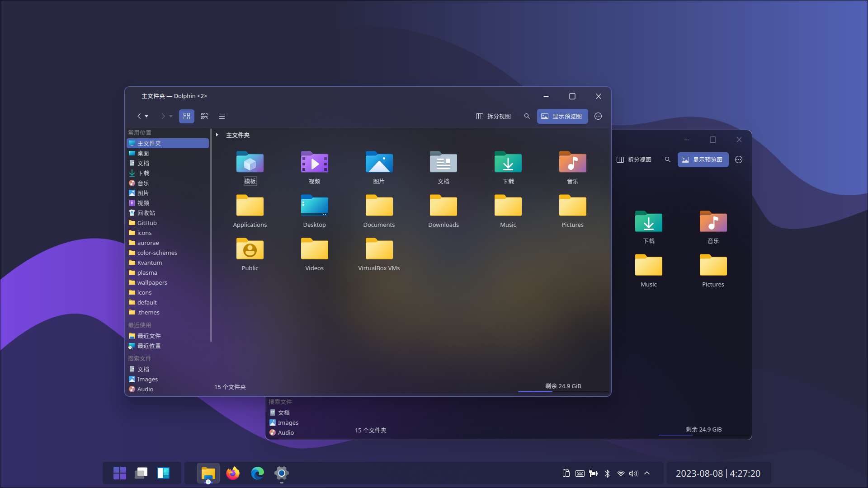Open 最近文件 in the sidebar
Screen dimensions: 868x488
coord(168,336)
